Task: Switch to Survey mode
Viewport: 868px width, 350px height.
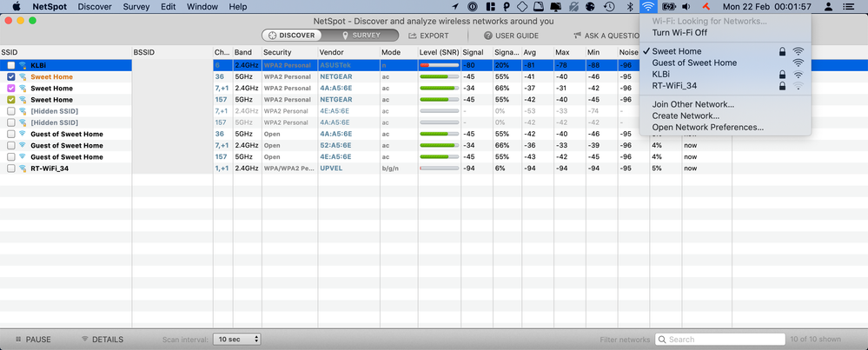Action: [361, 36]
